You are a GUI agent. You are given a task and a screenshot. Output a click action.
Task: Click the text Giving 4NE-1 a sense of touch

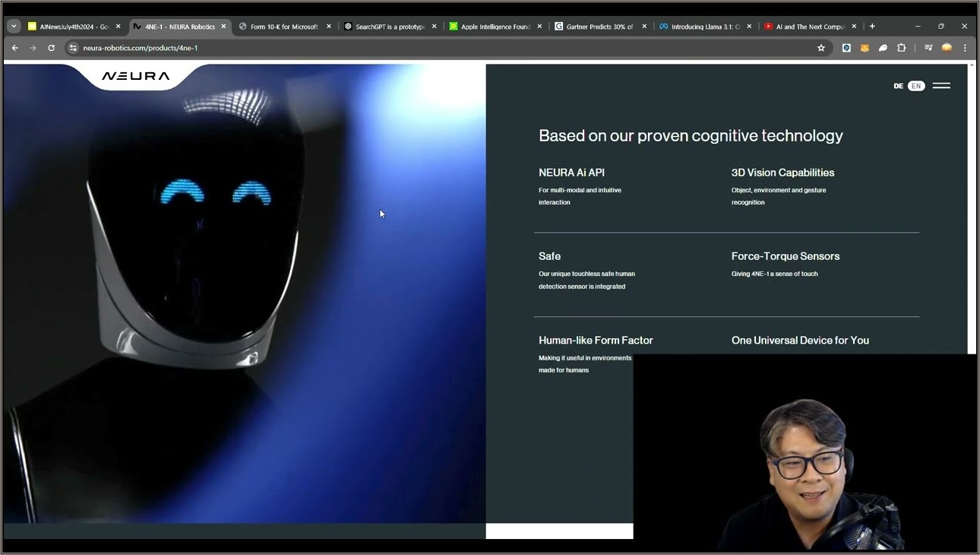coord(775,274)
